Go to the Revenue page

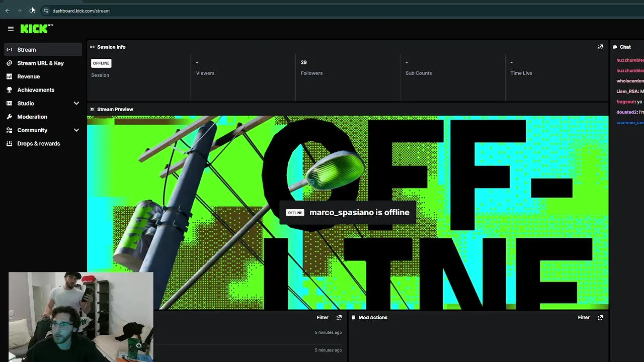pyautogui.click(x=43, y=76)
